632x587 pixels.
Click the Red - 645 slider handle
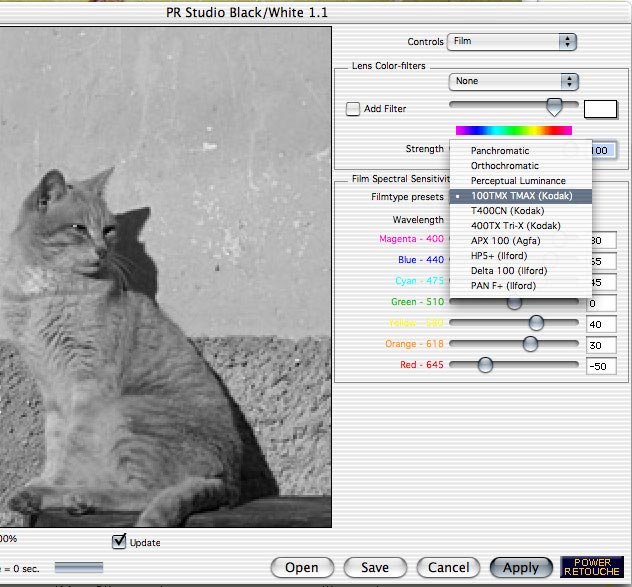pos(485,365)
